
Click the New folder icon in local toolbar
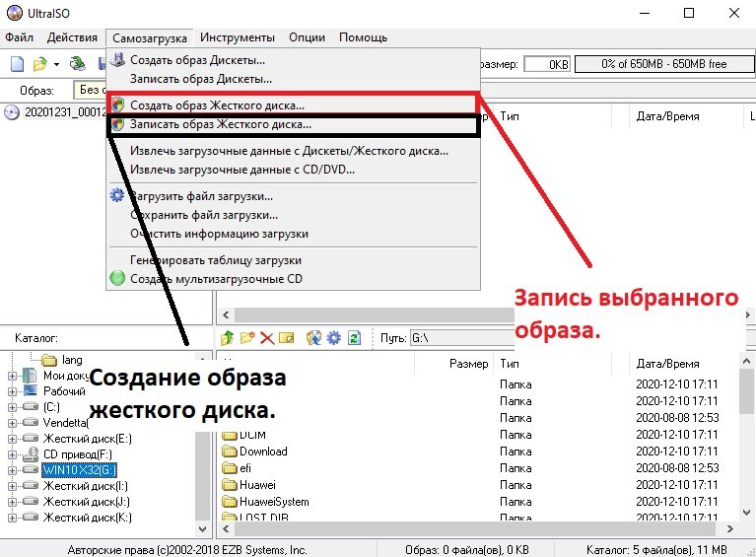[247, 338]
